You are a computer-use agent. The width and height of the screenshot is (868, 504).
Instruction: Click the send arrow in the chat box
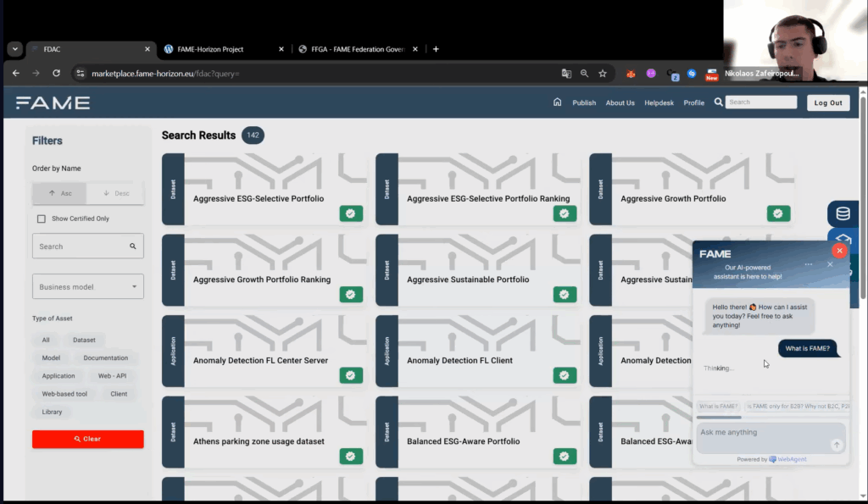[x=837, y=445]
